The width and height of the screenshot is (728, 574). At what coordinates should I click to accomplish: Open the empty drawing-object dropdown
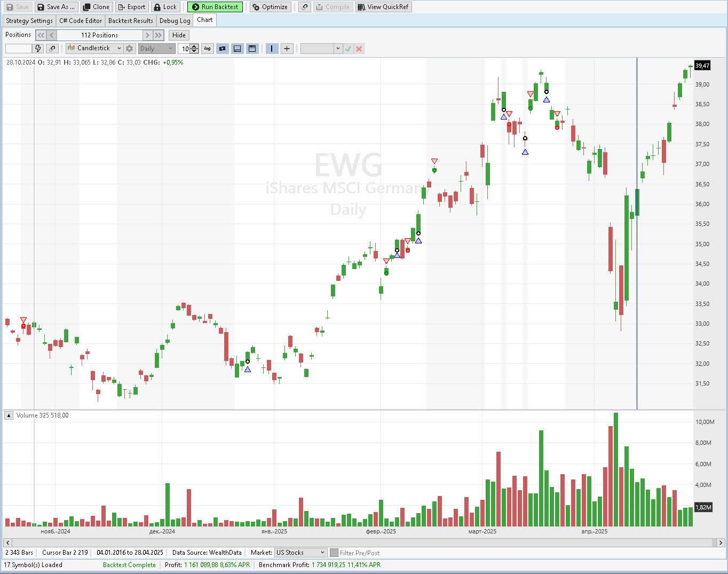point(321,49)
